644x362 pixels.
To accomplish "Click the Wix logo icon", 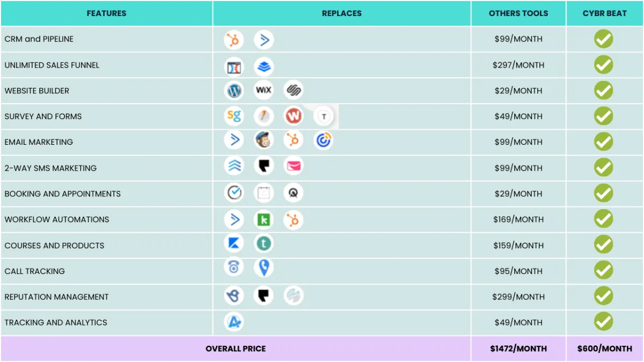I will 264,90.
